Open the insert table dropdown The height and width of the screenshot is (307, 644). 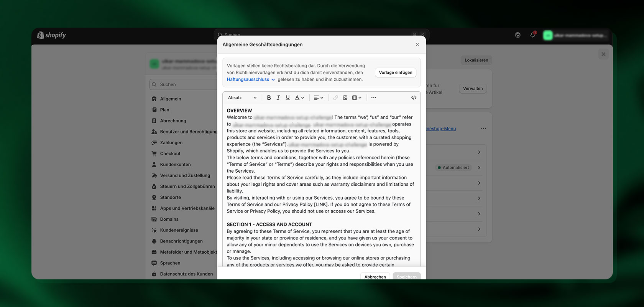(x=356, y=98)
